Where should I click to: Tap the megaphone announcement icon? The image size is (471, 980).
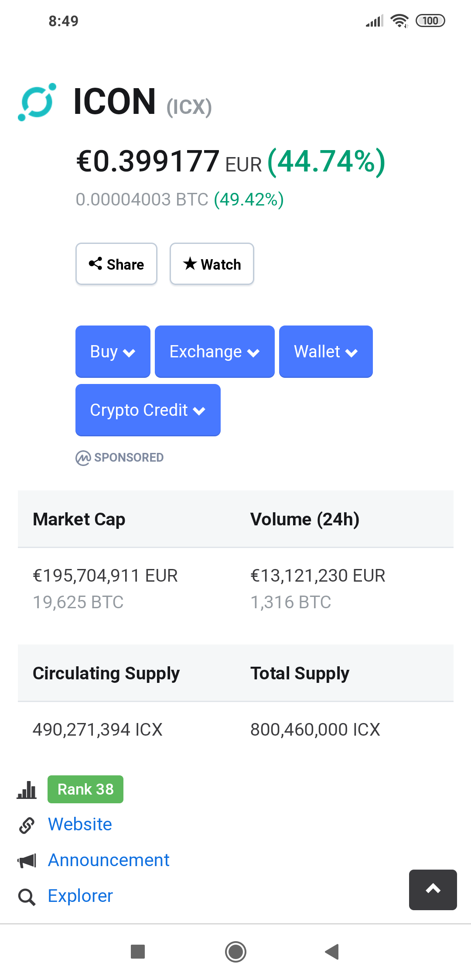[x=27, y=861]
